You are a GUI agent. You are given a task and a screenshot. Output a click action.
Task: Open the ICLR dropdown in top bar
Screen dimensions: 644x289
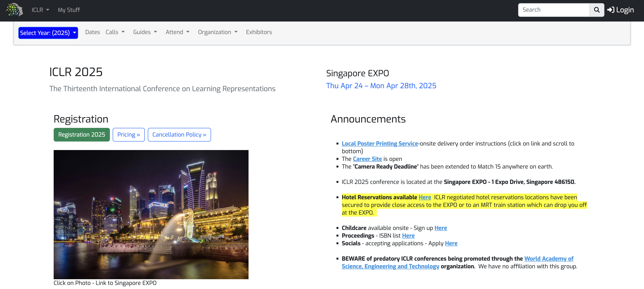pos(40,10)
